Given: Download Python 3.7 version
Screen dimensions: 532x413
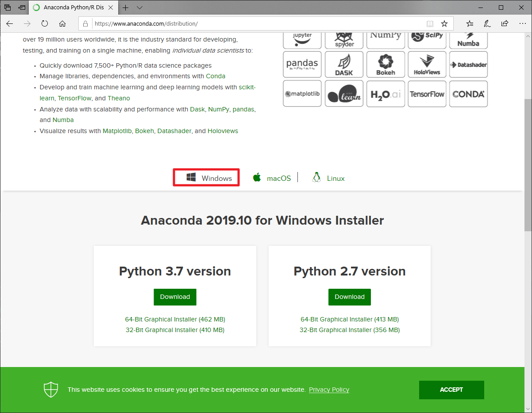Looking at the screenshot, I should (x=175, y=297).
